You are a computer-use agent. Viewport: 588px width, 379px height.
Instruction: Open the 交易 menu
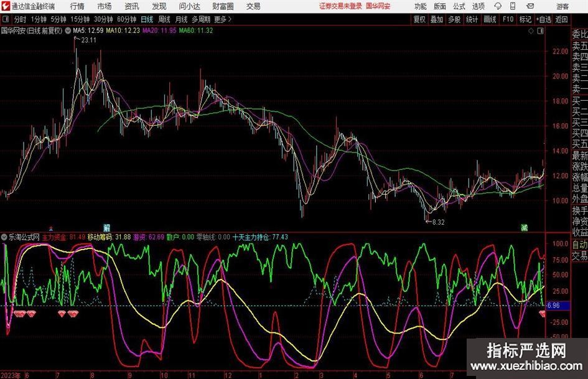click(x=253, y=6)
